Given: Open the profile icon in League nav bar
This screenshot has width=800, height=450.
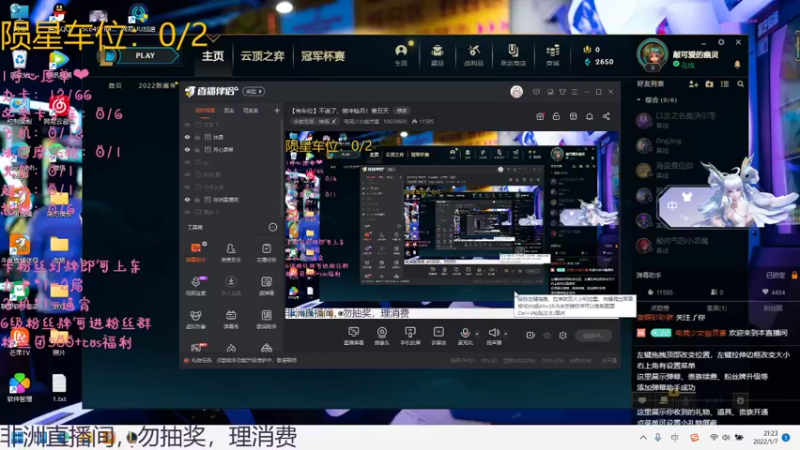Looking at the screenshot, I should pyautogui.click(x=401, y=55).
